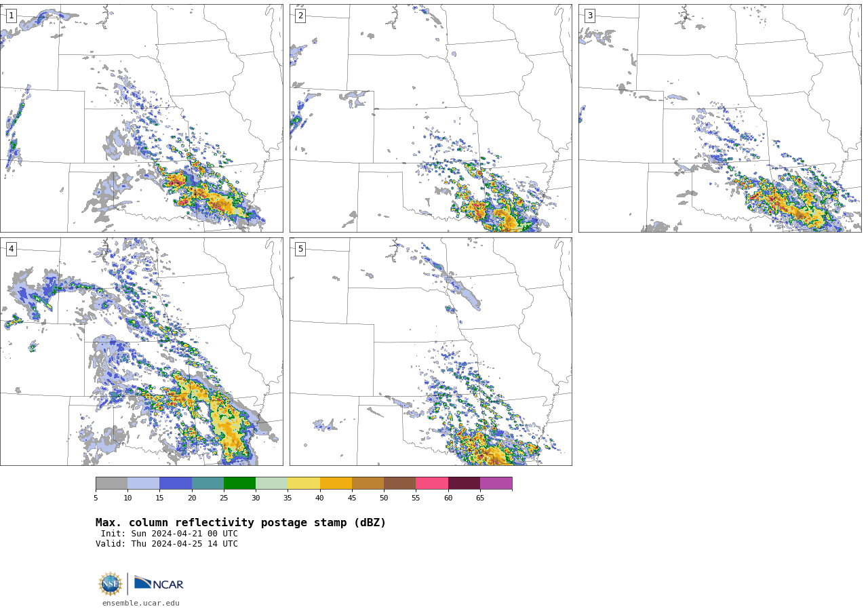Screen dimensions: 868x611
Task: Click the orange 40-45 dBZ swatch
Action: coord(336,483)
